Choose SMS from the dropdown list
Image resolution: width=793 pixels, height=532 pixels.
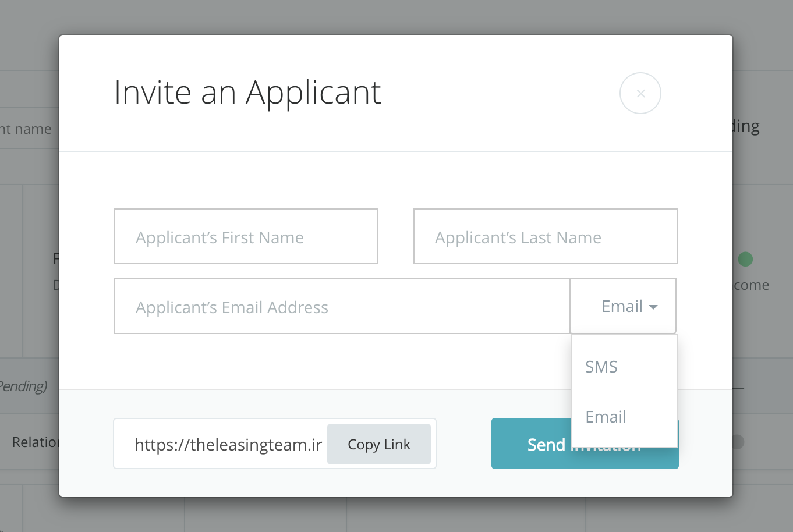click(601, 367)
